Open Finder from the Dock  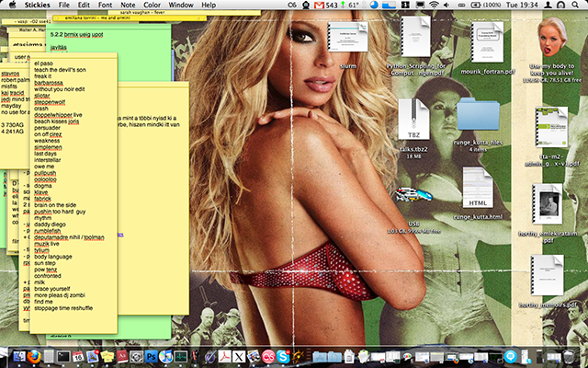pos(19,356)
